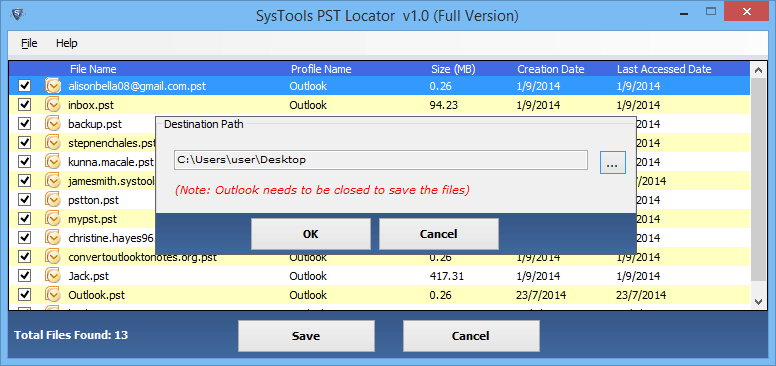Select the convertoutlooktonotes.org.pst file name
This screenshot has width=776, height=366.
[143, 258]
